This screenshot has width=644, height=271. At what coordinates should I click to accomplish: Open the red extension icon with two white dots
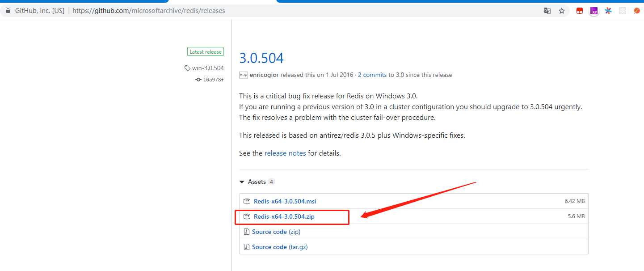(x=580, y=11)
